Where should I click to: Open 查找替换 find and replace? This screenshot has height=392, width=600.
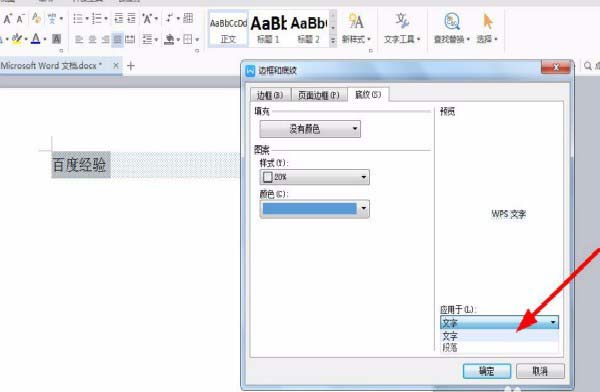coord(452,28)
